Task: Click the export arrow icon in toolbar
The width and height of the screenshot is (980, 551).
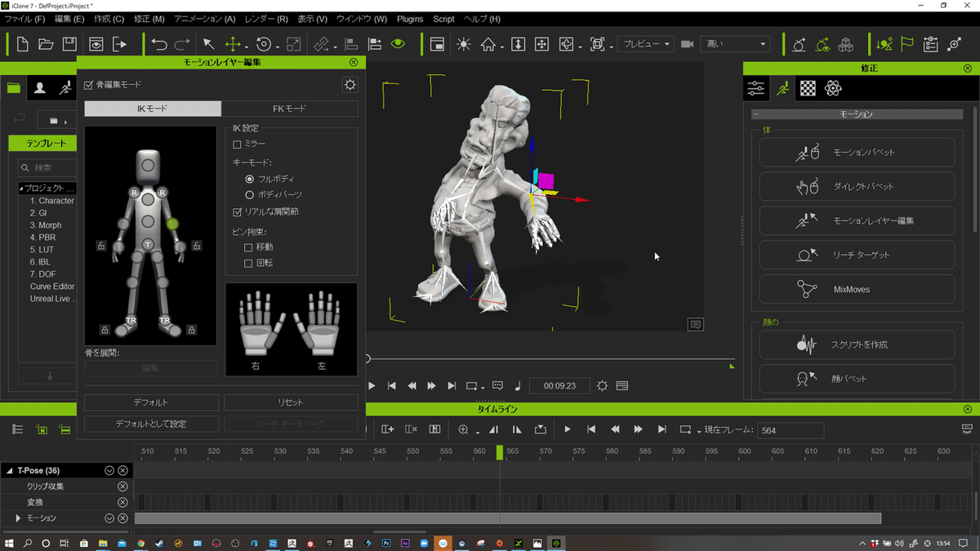Action: (120, 44)
